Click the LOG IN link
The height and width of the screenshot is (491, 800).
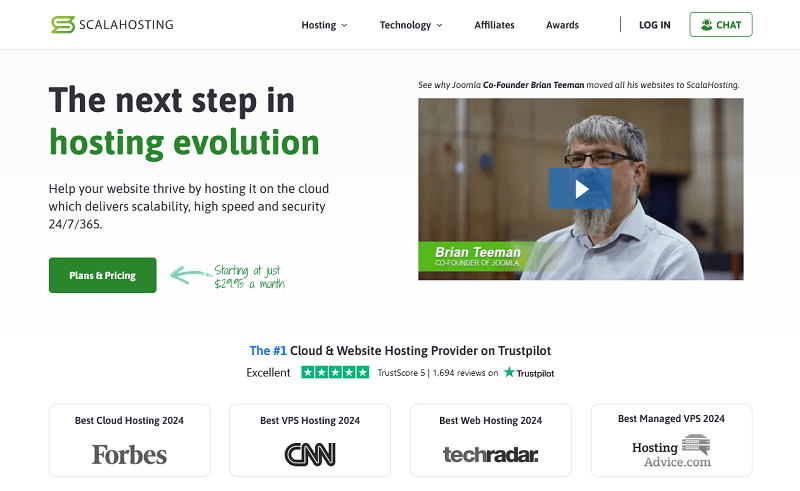point(655,25)
